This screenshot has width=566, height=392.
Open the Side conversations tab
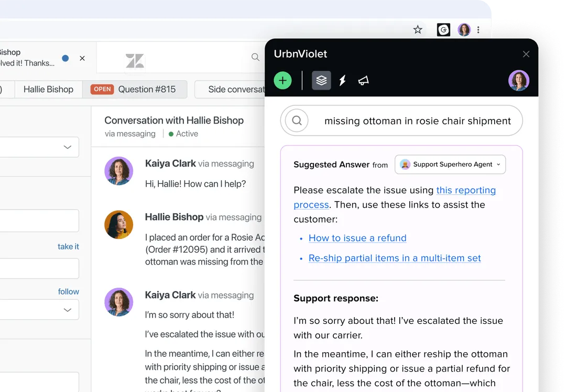[x=230, y=90]
